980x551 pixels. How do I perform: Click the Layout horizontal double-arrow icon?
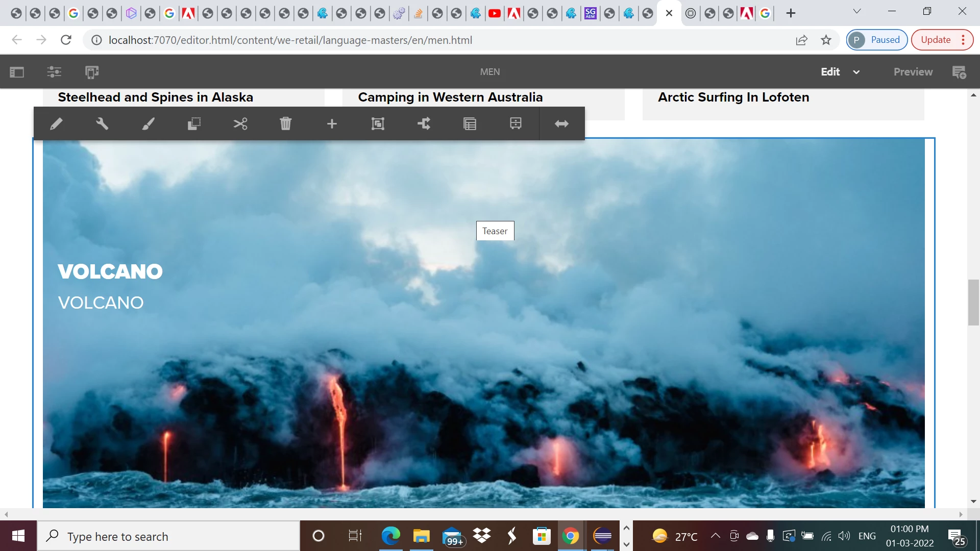[x=561, y=124]
